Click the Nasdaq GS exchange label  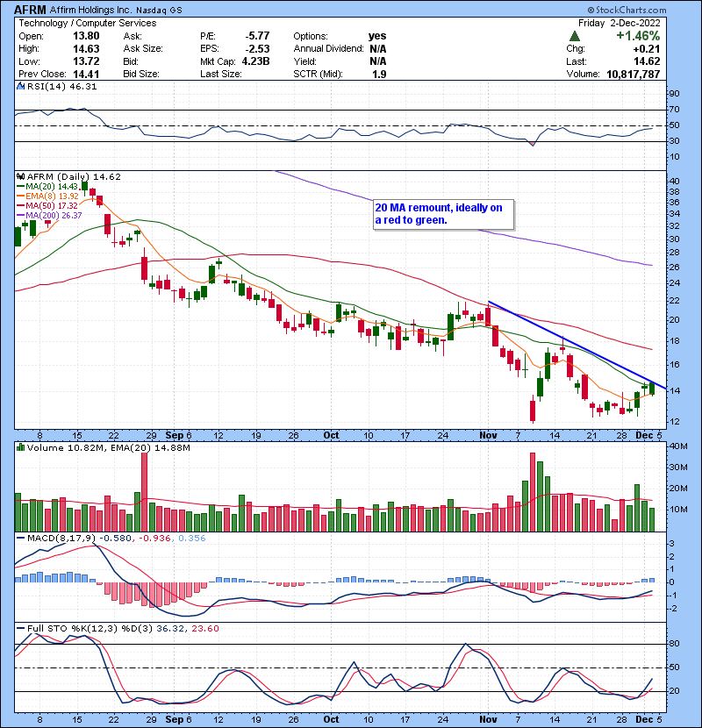pos(160,11)
